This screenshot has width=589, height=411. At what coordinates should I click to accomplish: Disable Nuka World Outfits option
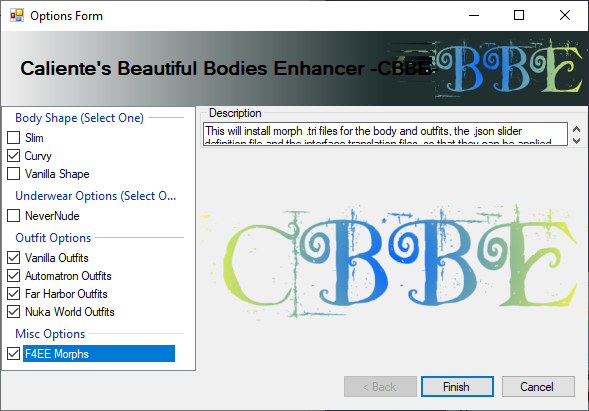pos(14,312)
